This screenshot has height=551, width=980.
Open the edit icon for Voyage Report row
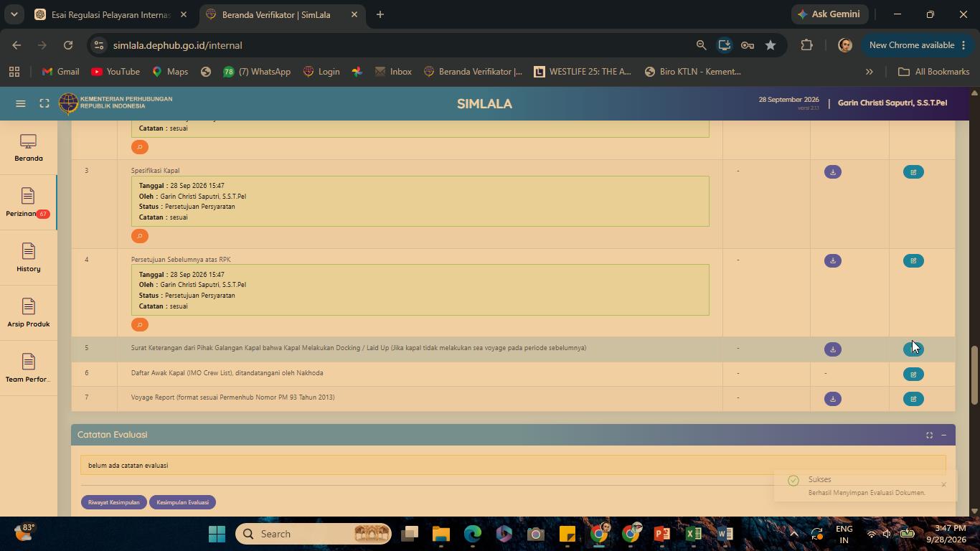pos(913,399)
